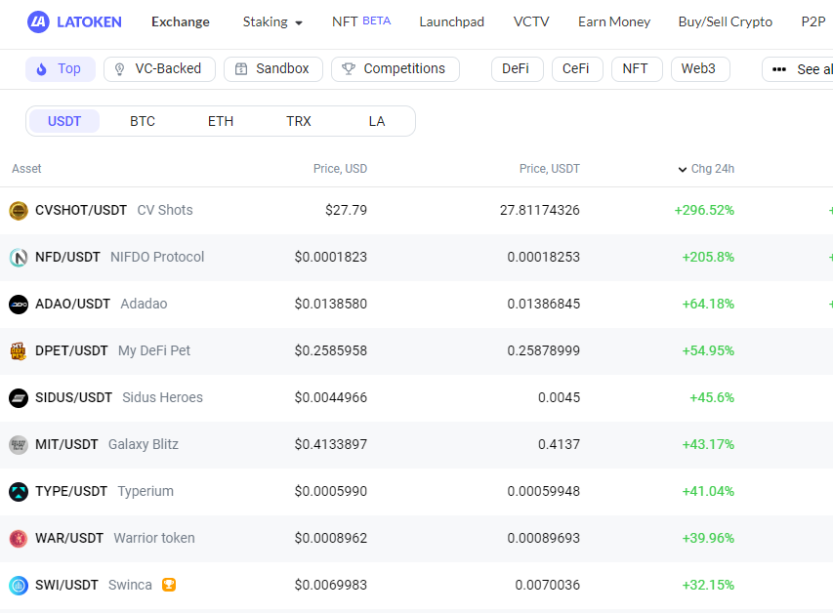The image size is (833, 613).
Task: Click the flame icon in Top filter
Action: (x=41, y=69)
